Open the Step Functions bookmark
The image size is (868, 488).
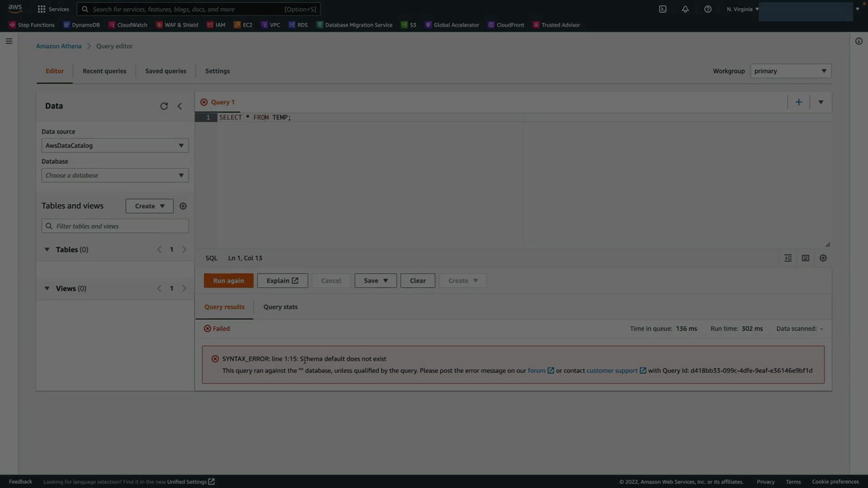tap(32, 25)
